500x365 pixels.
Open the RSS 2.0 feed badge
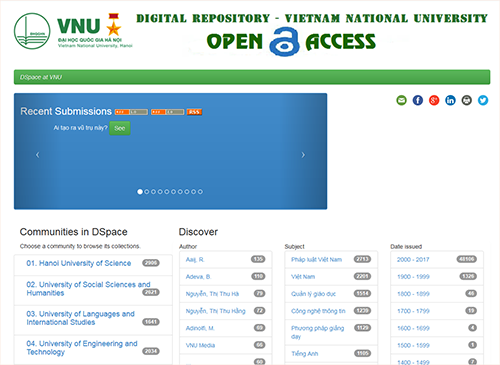(167, 112)
